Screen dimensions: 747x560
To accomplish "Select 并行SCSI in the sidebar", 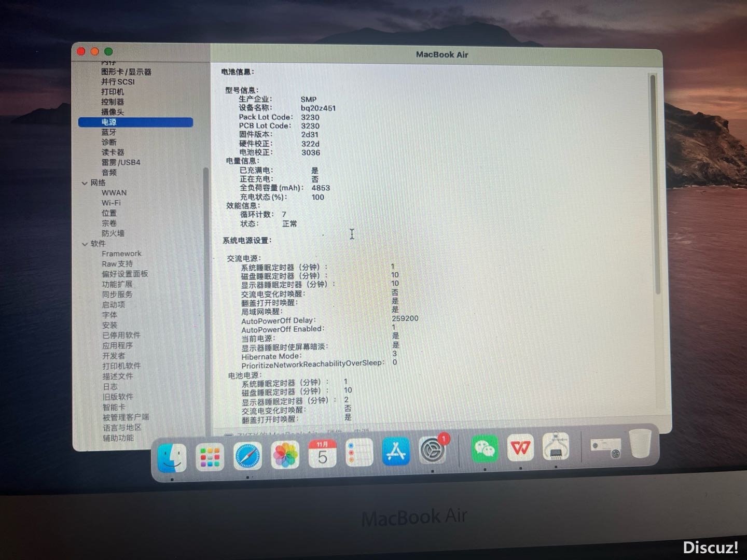I will pyautogui.click(x=118, y=81).
